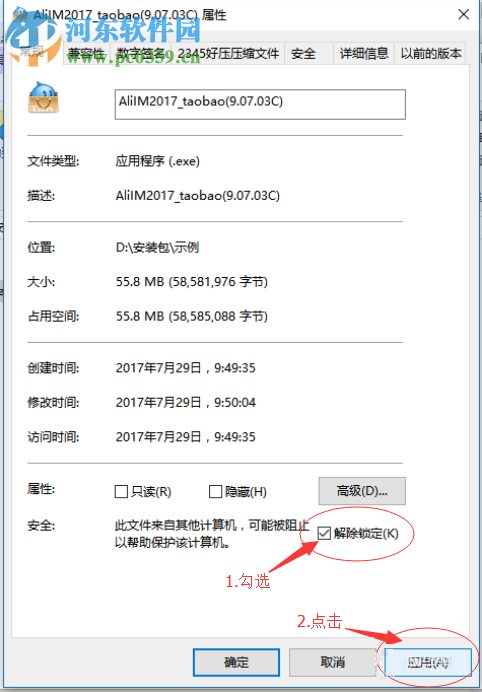
Task: Open the 高级(D)... advanced attributes button
Action: coord(362,491)
